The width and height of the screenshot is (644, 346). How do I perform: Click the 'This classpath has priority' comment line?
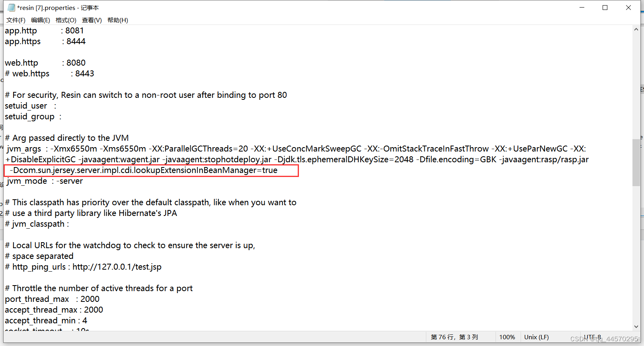pyautogui.click(x=151, y=202)
